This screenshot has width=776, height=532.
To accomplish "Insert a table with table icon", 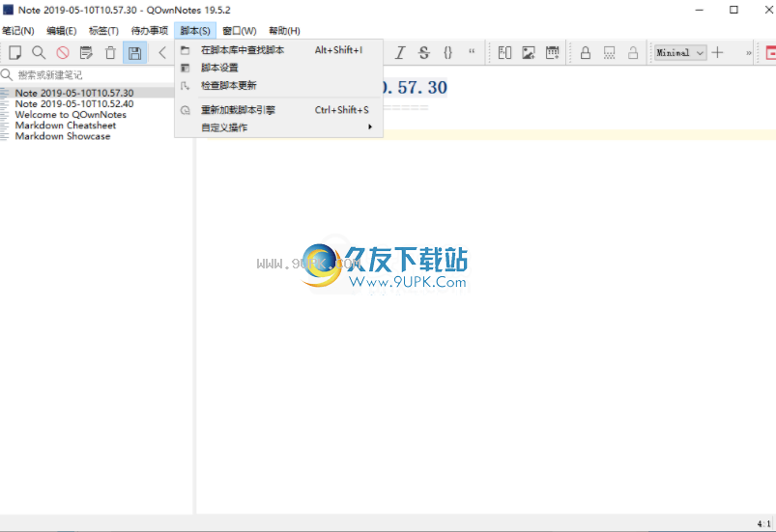I will tap(553, 52).
